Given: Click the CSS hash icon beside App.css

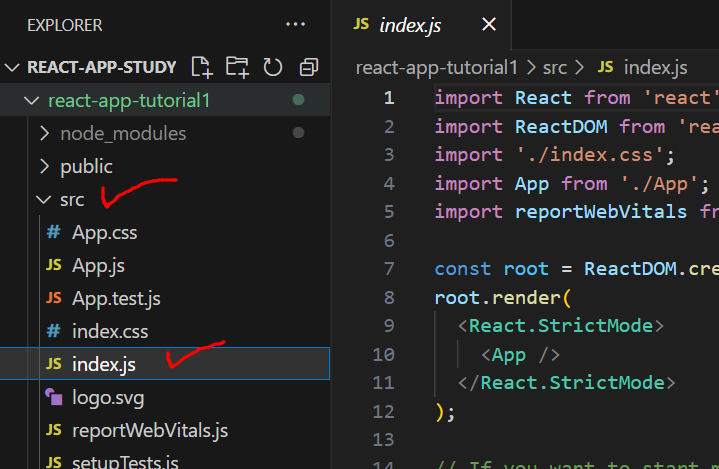Looking at the screenshot, I should (54, 232).
